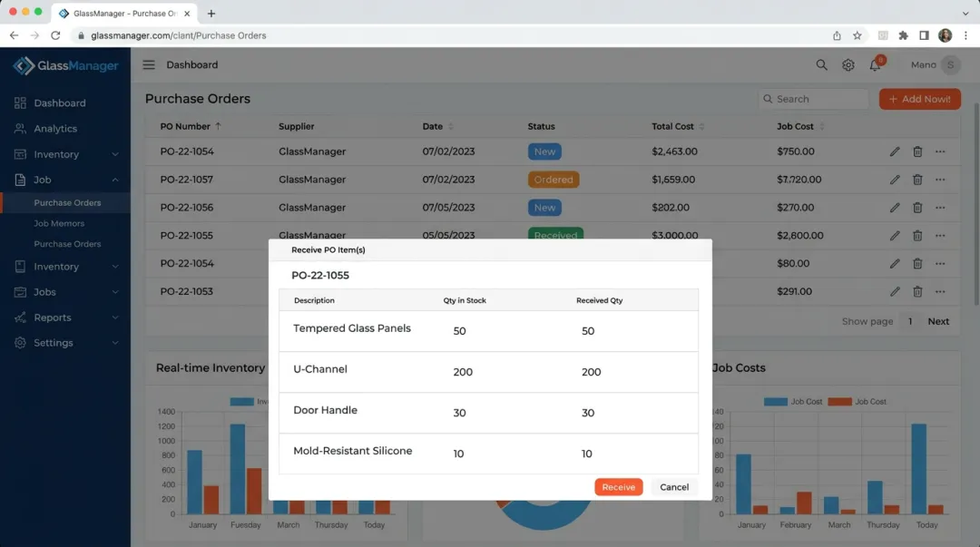Open a new browser tab
980x547 pixels.
click(211, 13)
